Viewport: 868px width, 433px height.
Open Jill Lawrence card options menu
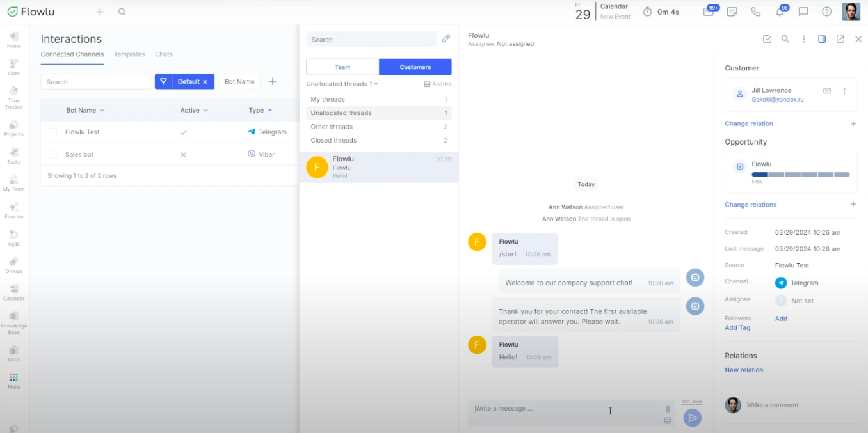[x=845, y=91]
